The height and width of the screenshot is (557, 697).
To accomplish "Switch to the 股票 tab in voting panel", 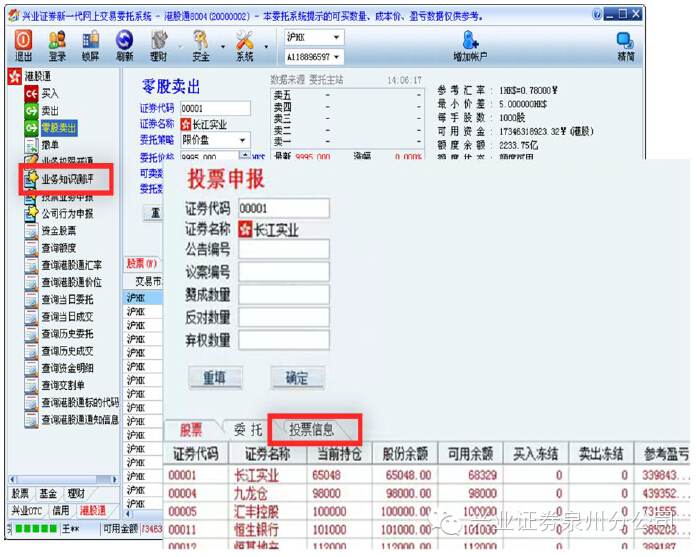I will [191, 430].
